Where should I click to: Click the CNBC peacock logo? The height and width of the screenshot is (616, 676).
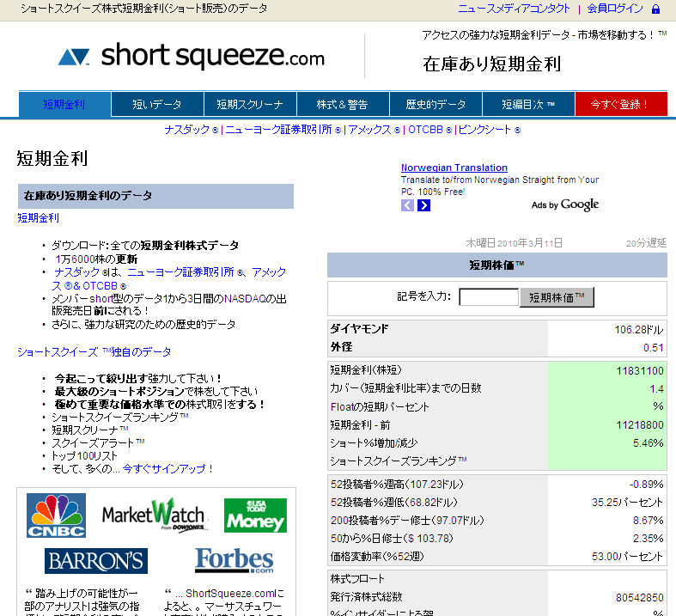[57, 515]
